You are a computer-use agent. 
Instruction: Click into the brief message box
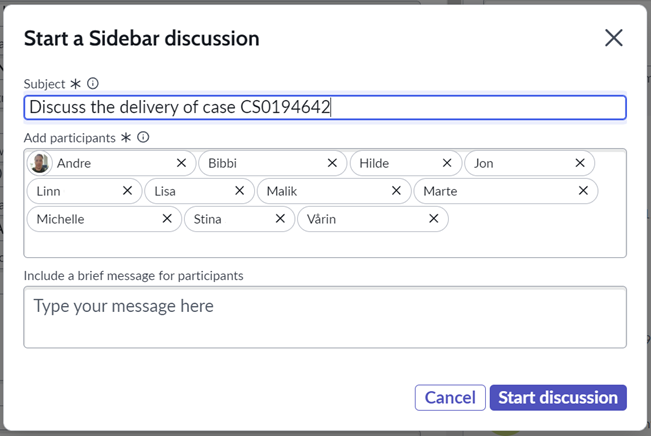coord(325,317)
